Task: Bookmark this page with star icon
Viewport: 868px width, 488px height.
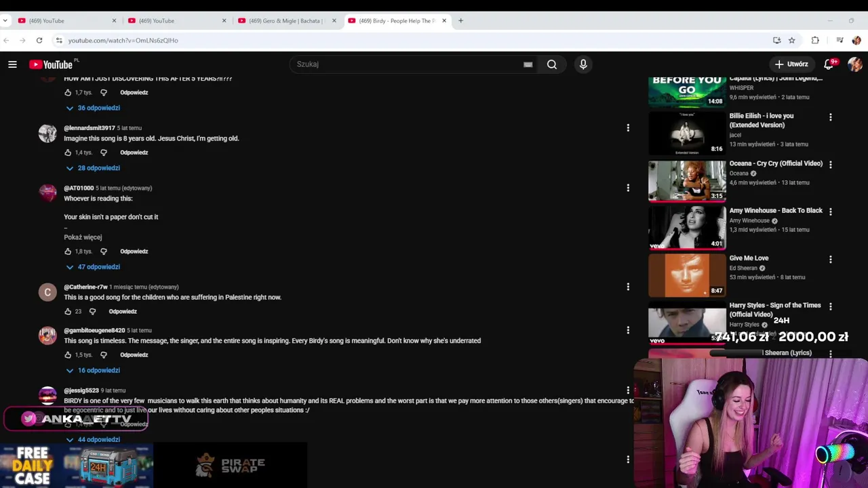Action: coord(791,41)
